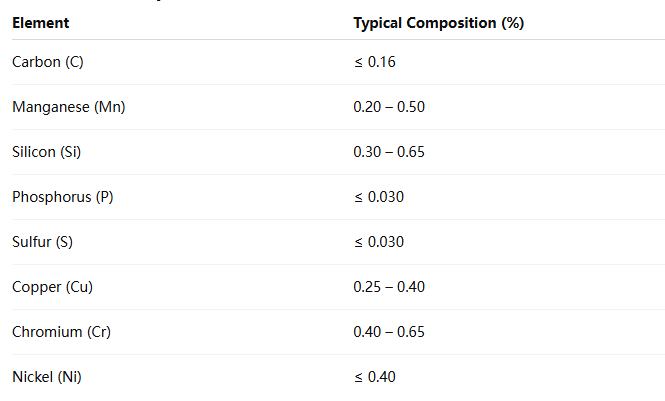Click the (%) unit in the composition header
Image resolution: width=665 pixels, height=401 pixels.
coord(512,22)
